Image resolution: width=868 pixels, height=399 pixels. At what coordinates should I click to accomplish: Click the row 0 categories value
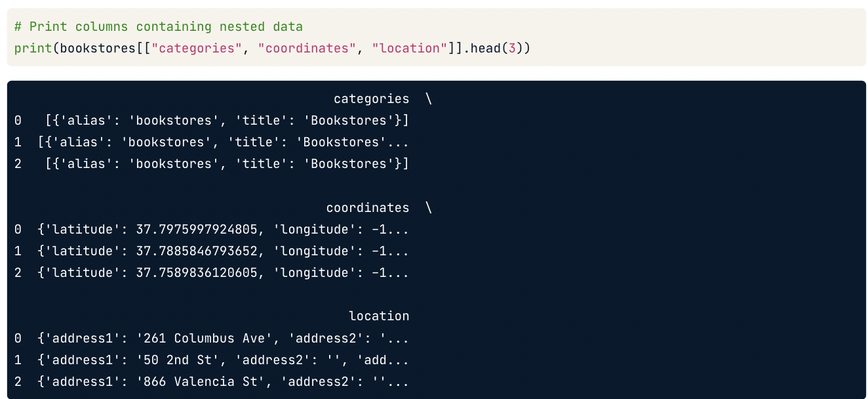click(x=227, y=121)
